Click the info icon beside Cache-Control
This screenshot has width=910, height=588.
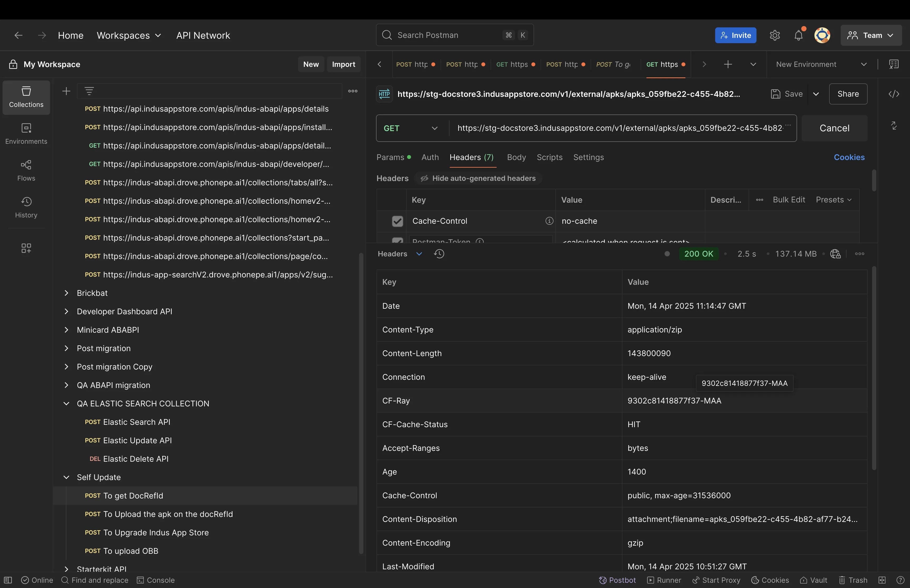tap(549, 221)
